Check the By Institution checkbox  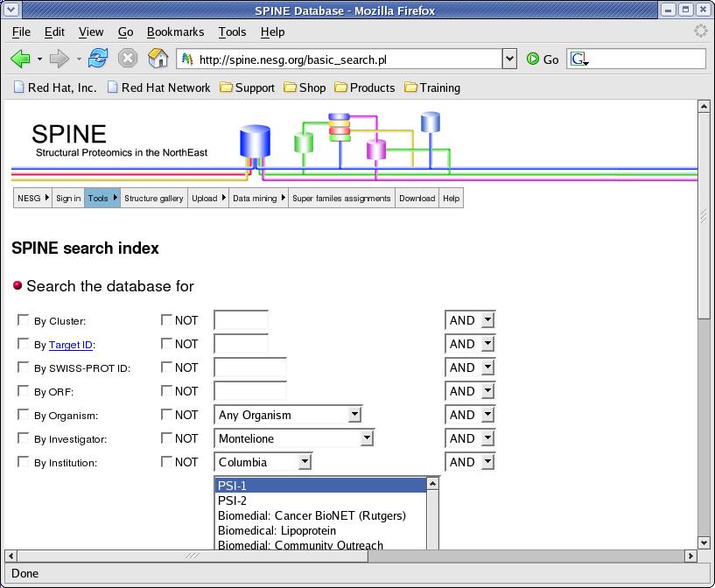pyautogui.click(x=24, y=462)
